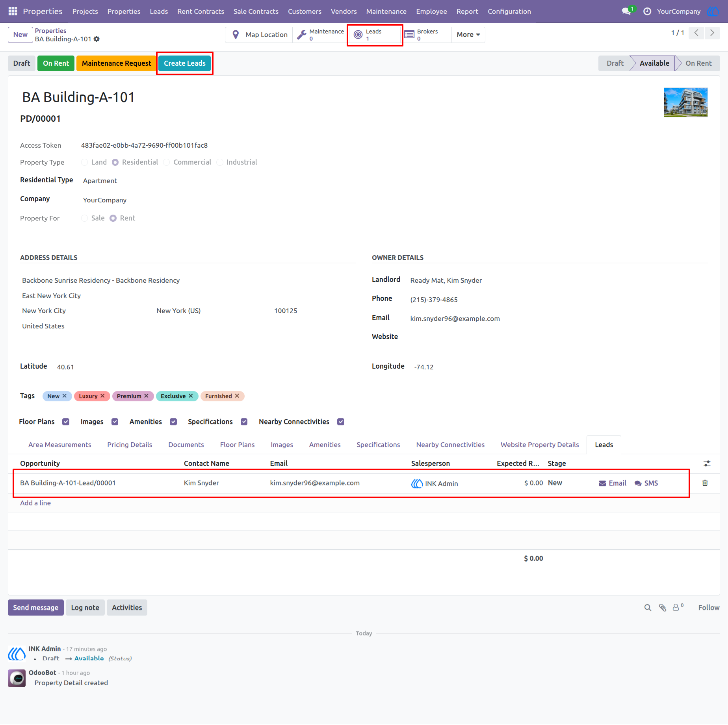Remove the Luxury tag
Screen dimensions: 728x725
tap(102, 396)
